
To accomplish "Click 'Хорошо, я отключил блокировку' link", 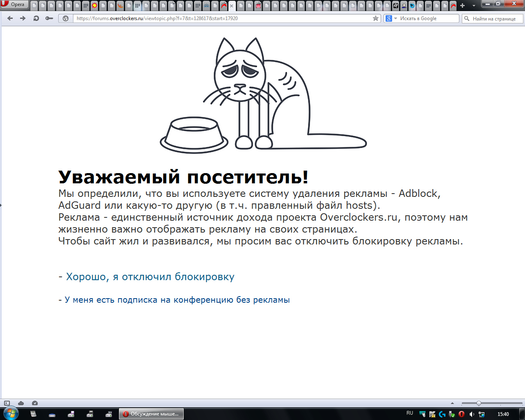I will point(150,277).
